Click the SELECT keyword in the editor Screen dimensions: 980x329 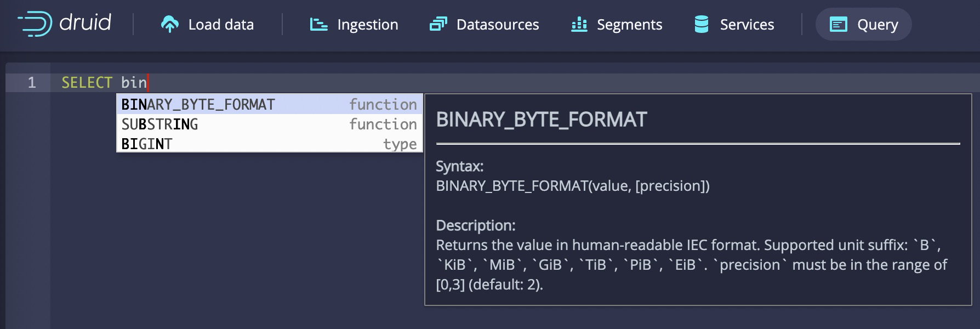87,83
